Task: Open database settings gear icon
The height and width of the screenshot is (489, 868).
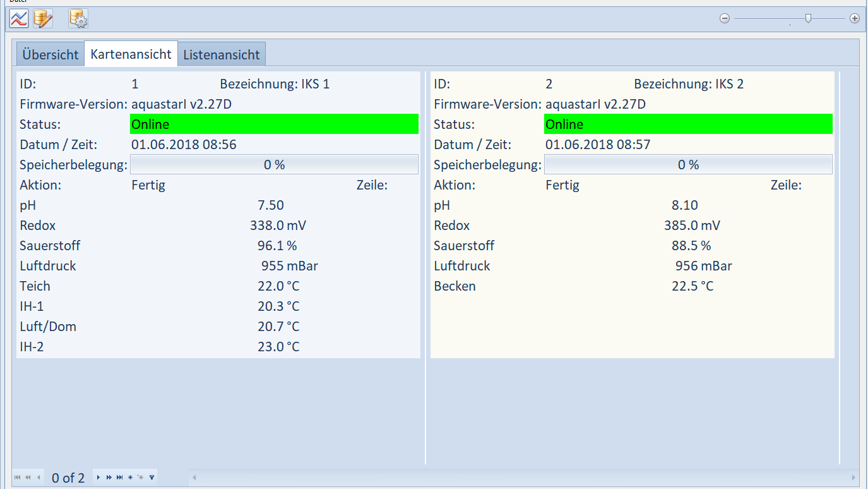Action: (x=78, y=18)
